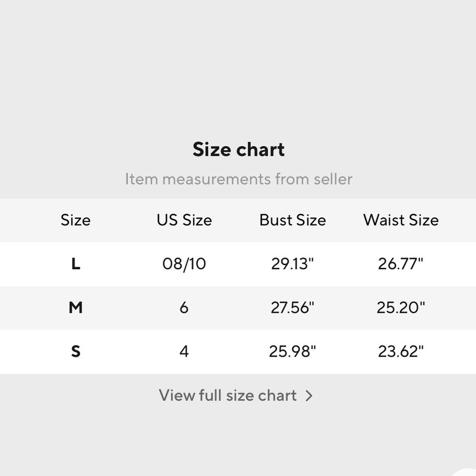Screen dimensions: 476x476
Task: Tap the 23.62" waist measurement
Action: coord(401,351)
